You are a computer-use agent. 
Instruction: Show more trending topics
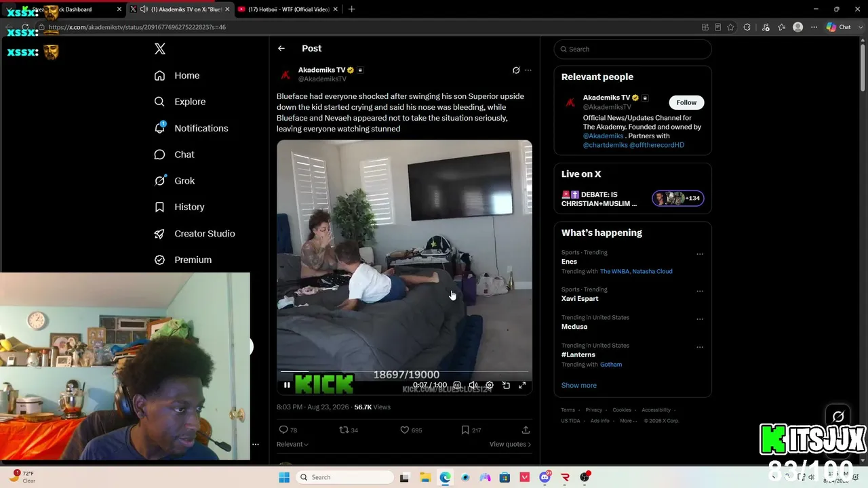[x=579, y=385]
